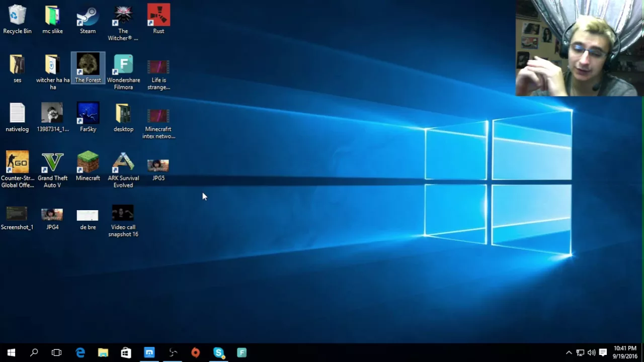
Task: Select the Minecraft intex network video file
Action: [158, 124]
